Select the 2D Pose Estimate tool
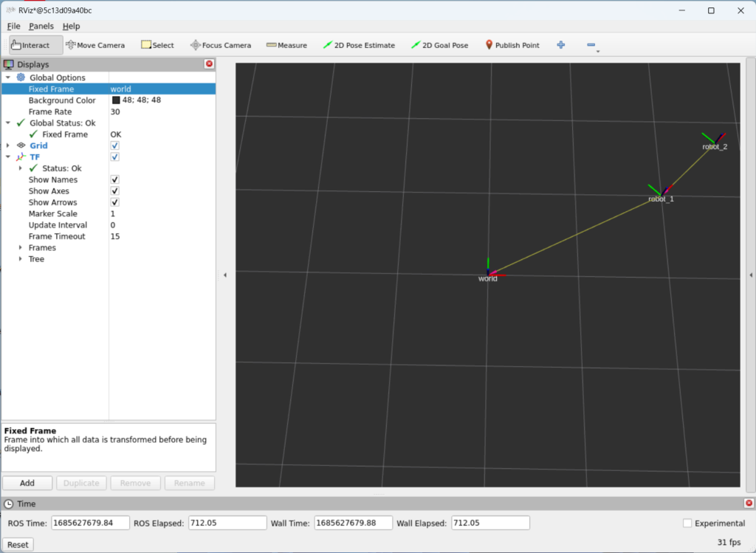756x553 pixels. [359, 45]
